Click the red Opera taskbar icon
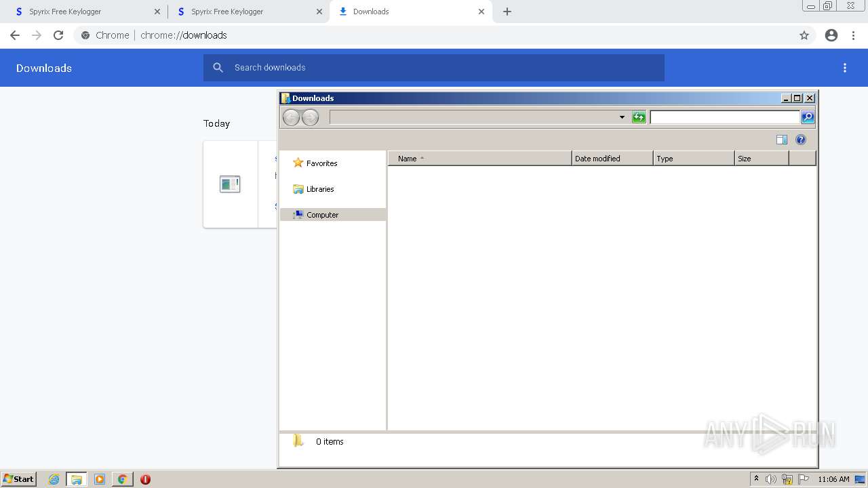The height and width of the screenshot is (488, 868). pyautogui.click(x=145, y=479)
